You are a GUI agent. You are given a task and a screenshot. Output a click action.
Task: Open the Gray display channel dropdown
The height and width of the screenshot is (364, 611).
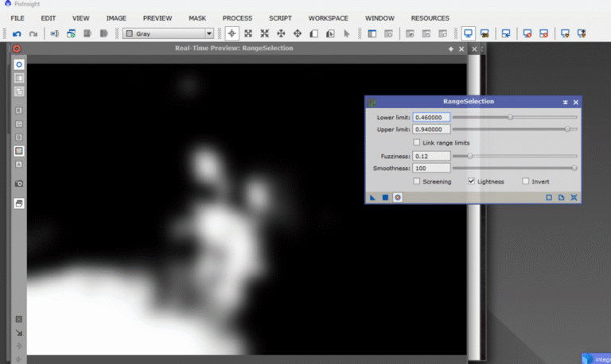click(x=169, y=33)
